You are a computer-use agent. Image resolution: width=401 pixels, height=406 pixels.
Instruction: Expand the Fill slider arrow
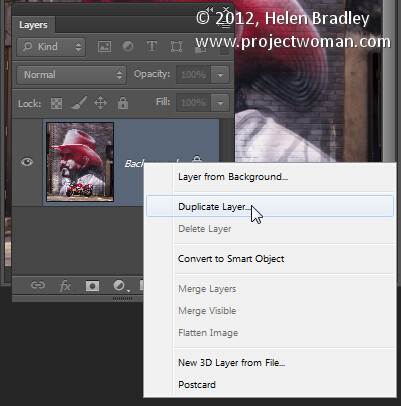coord(220,103)
